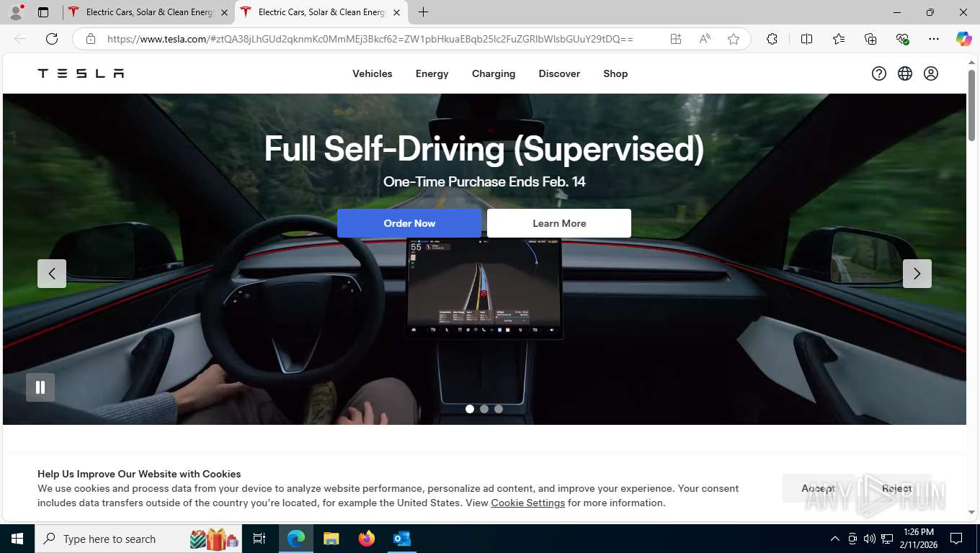Image resolution: width=980 pixels, height=553 pixels.
Task: Reject the cookies
Action: (896, 488)
